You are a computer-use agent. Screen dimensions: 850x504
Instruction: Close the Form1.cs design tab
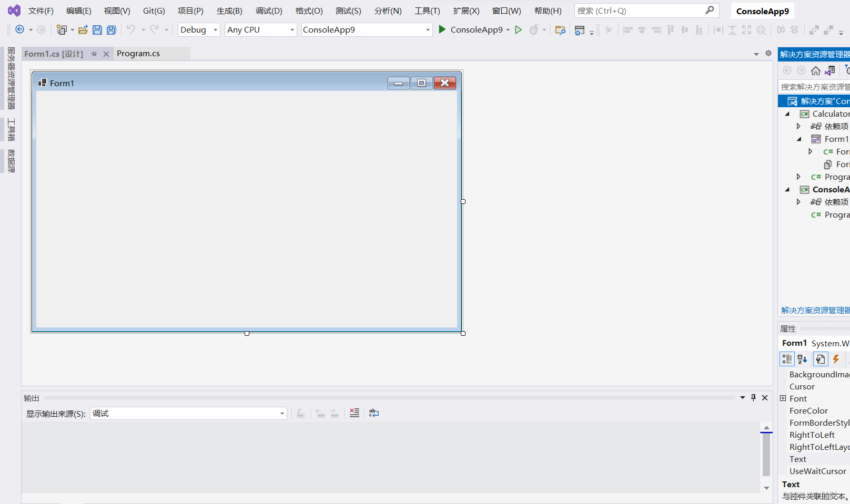tap(106, 54)
